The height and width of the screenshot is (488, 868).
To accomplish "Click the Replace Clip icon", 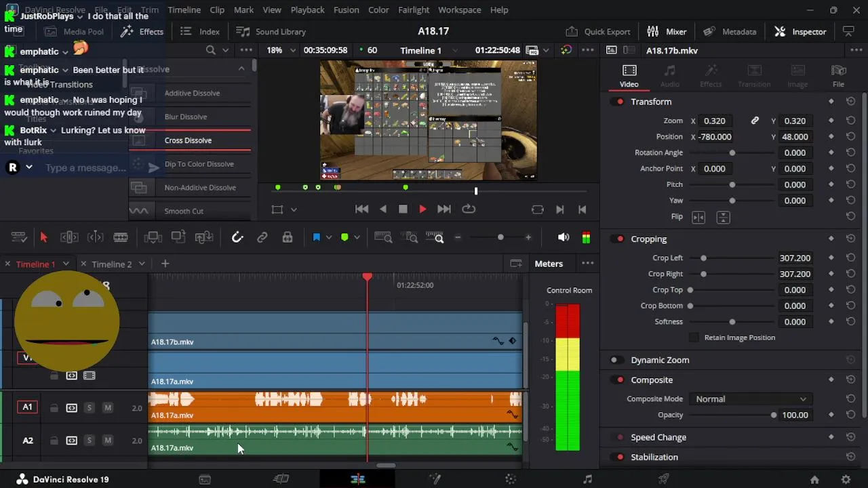I will point(204,237).
